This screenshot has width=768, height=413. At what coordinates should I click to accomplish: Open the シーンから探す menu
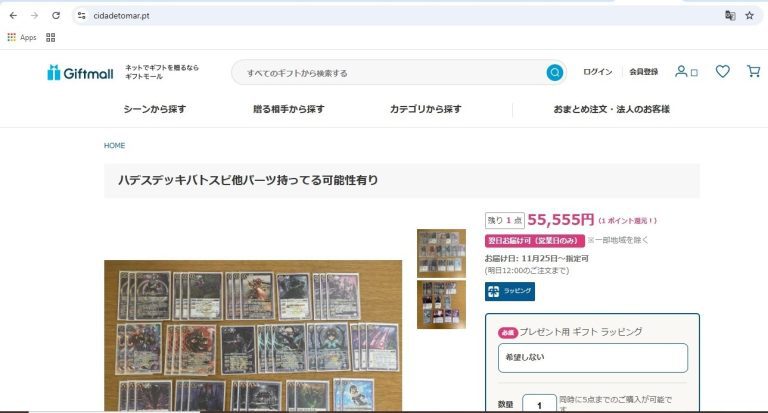[154, 109]
